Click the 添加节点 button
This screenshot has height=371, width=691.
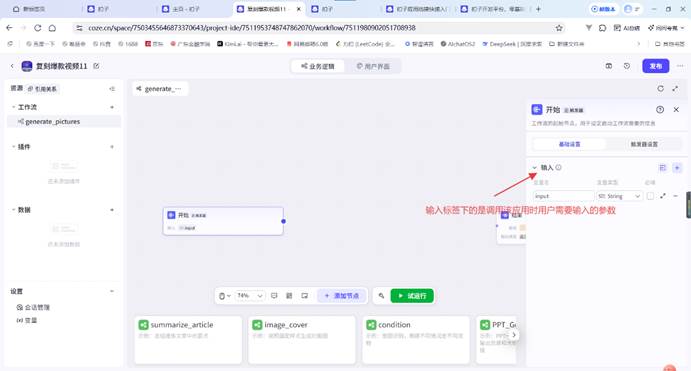(342, 296)
